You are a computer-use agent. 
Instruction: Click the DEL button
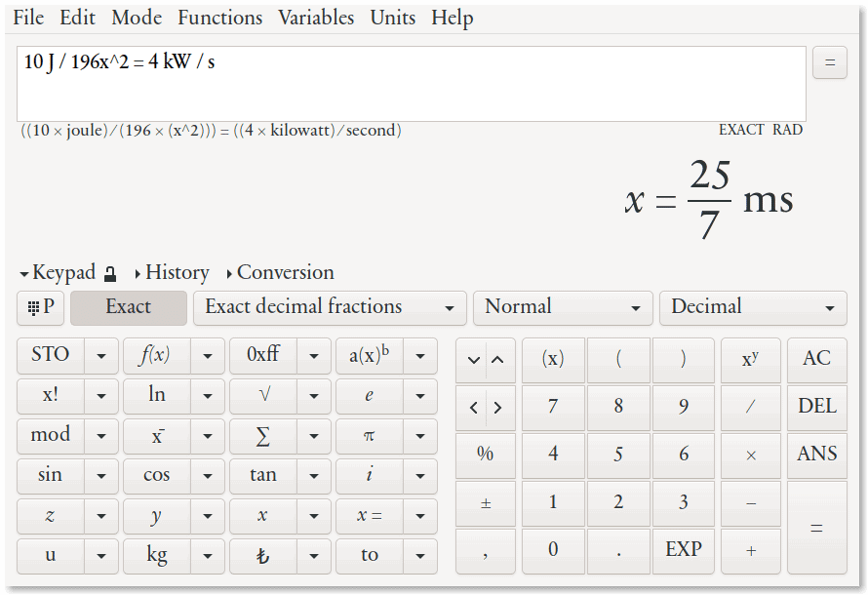(817, 408)
